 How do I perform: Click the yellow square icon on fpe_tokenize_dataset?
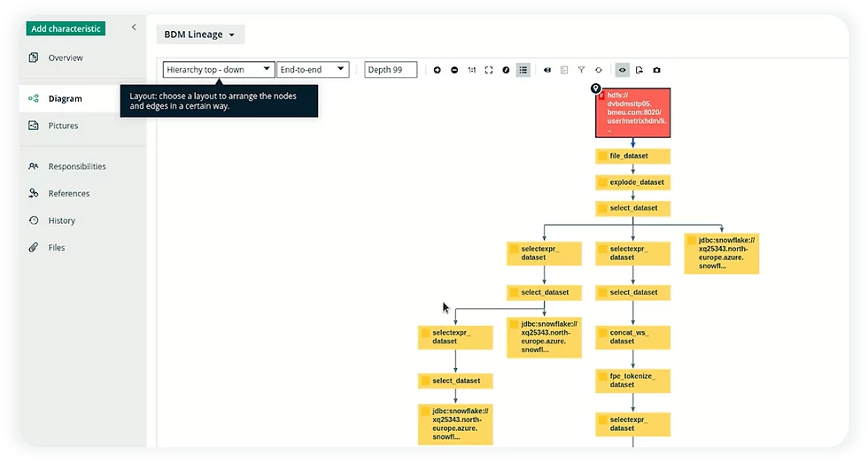pyautogui.click(x=603, y=377)
